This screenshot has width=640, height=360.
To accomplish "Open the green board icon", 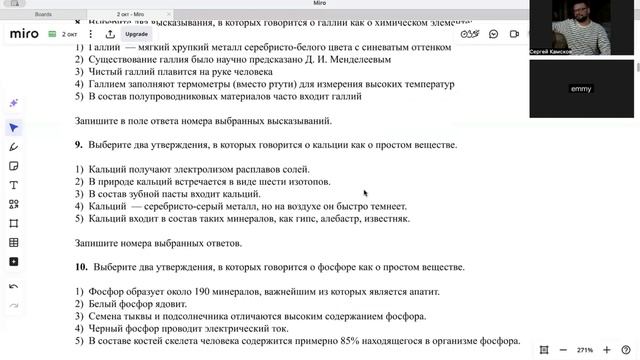I will point(52,34).
